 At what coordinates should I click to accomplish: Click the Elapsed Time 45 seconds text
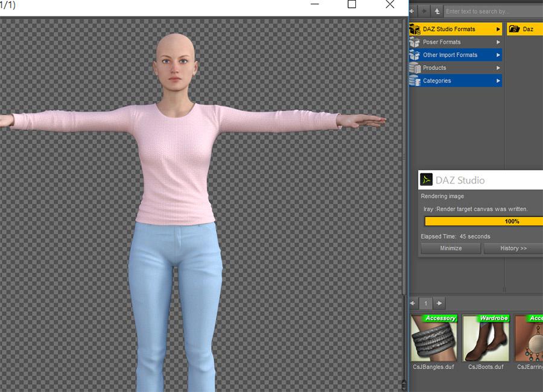tap(456, 236)
